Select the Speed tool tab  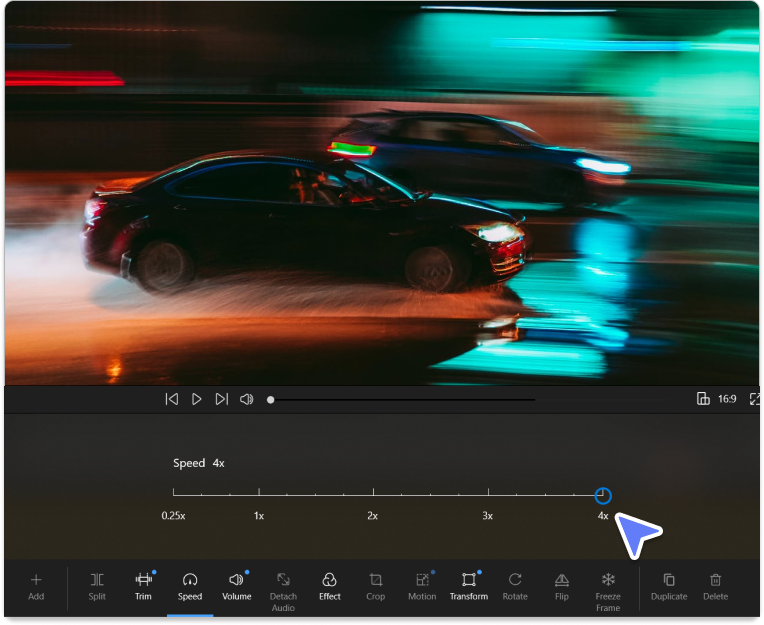[x=190, y=587]
